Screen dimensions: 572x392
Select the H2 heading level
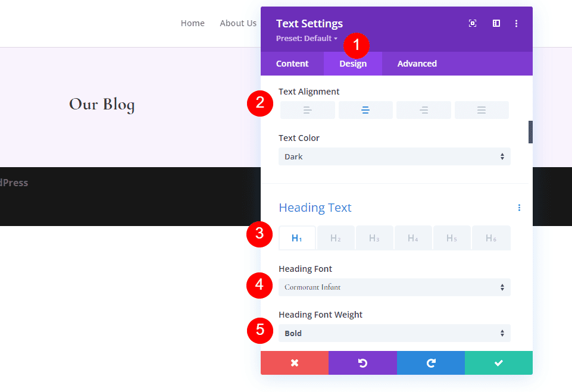click(x=336, y=237)
